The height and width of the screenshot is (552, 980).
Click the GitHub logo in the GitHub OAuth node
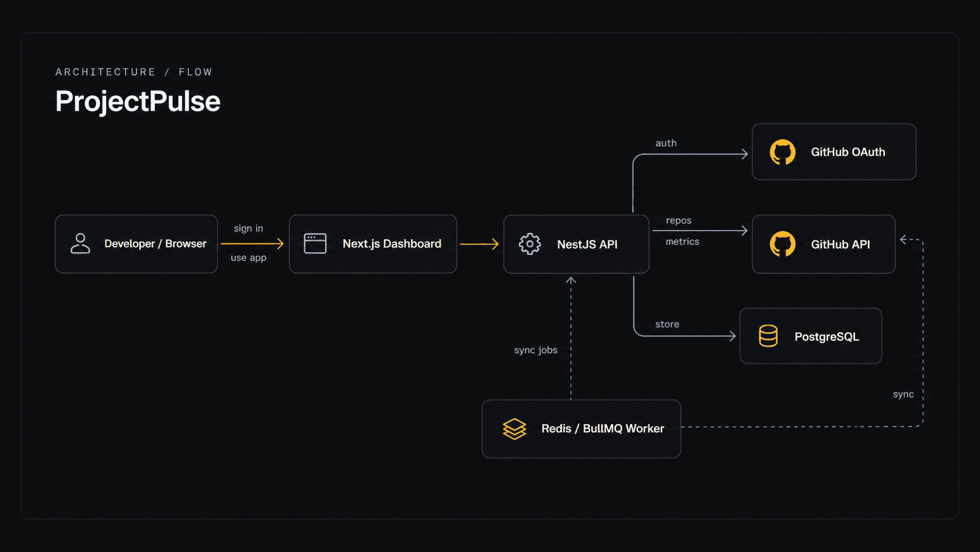pos(782,152)
